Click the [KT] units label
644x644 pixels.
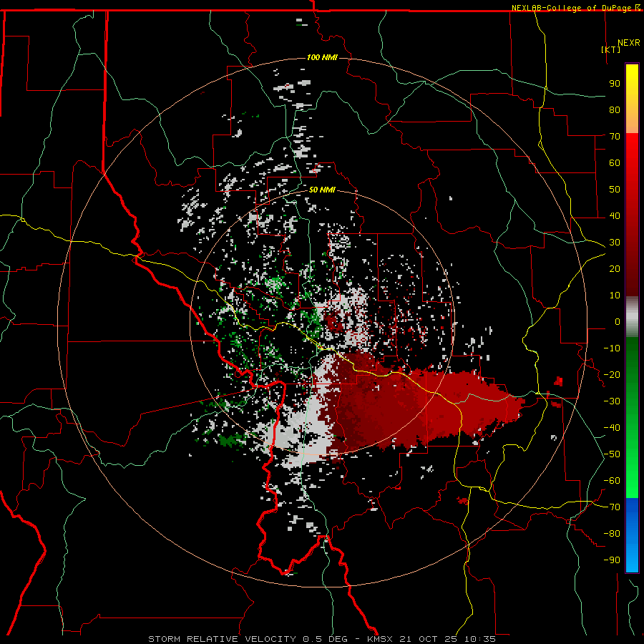click(x=611, y=49)
